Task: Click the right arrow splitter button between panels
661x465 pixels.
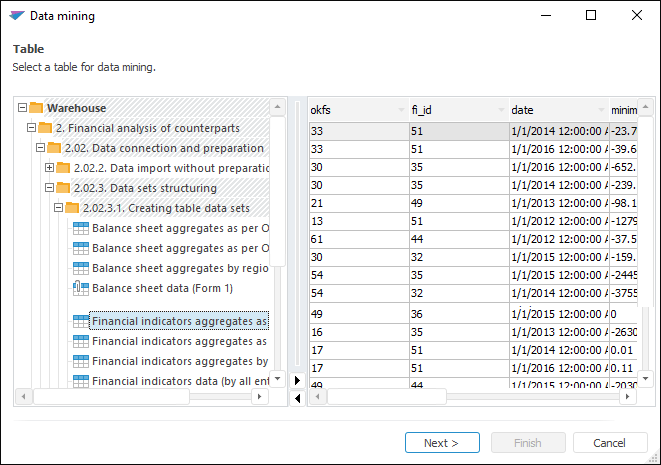Action: click(x=297, y=381)
